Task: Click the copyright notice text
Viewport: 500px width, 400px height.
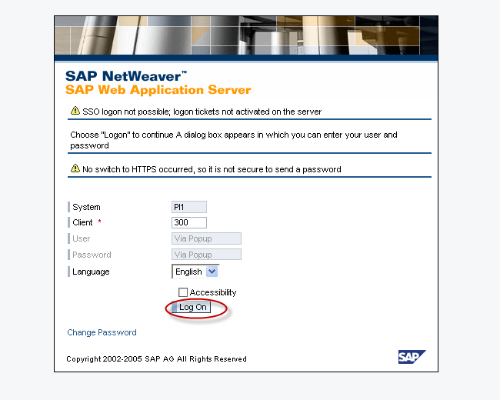Action: click(156, 359)
